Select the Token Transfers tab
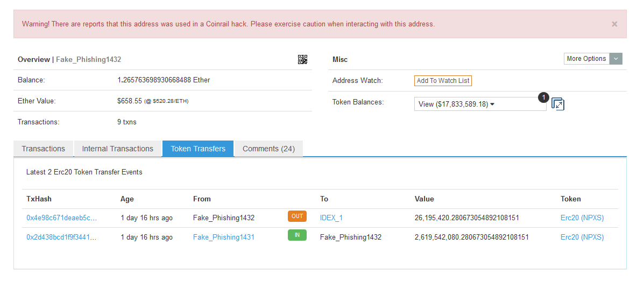 click(198, 149)
